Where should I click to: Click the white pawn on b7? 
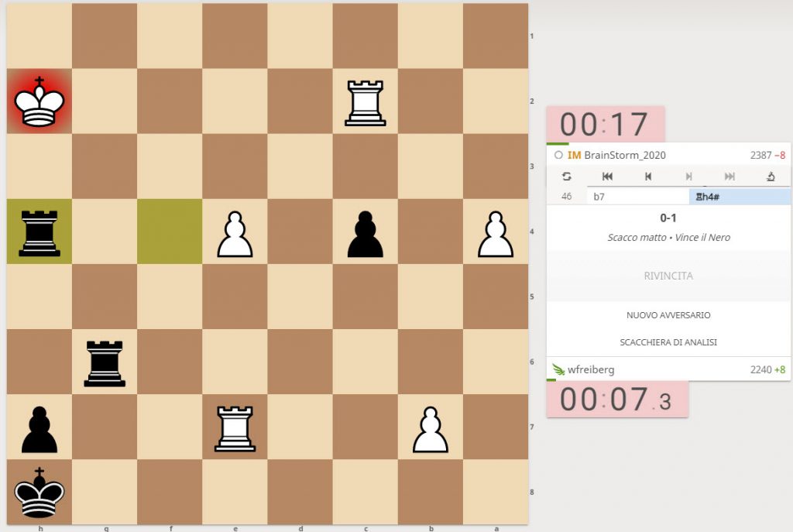pyautogui.click(x=431, y=427)
